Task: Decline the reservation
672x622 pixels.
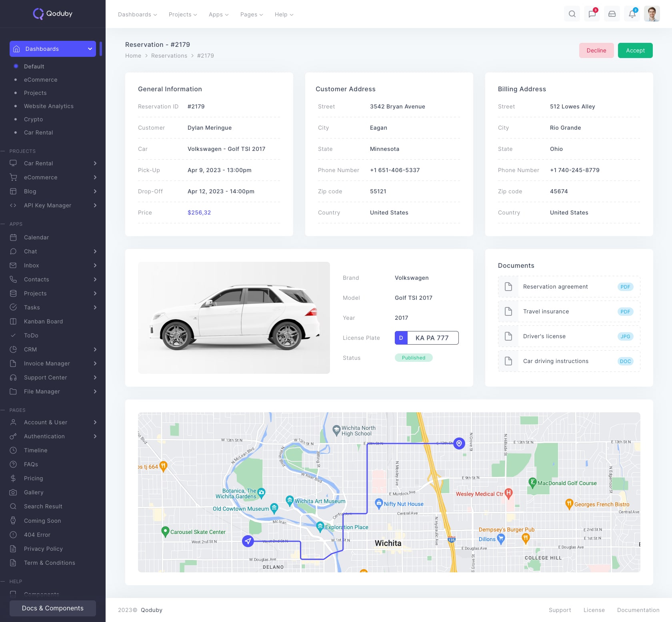Action: 596,50
